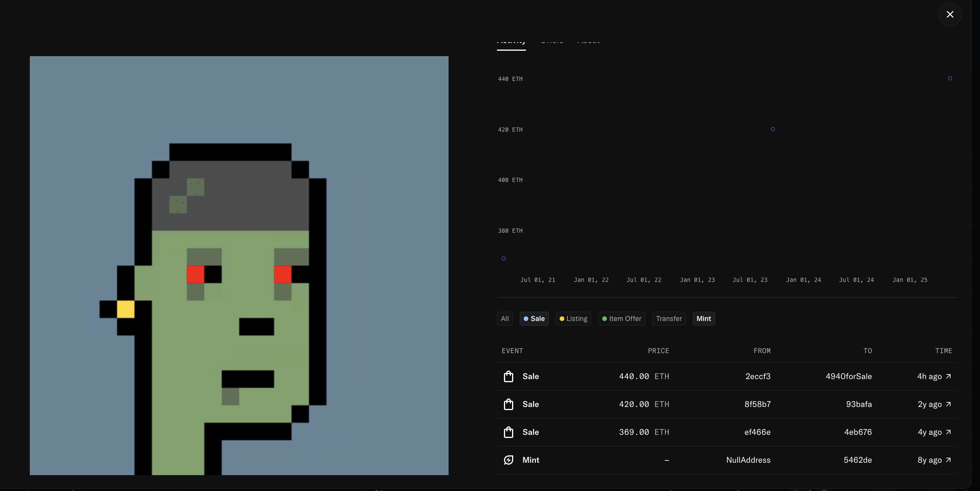The width and height of the screenshot is (980, 491).
Task: Click the 369 ETH sale point on chart
Action: pos(504,258)
